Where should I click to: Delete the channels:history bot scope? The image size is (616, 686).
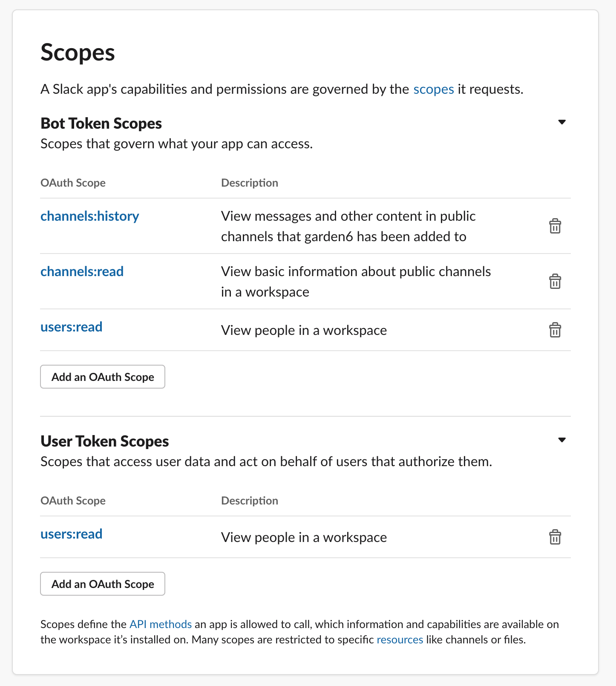click(555, 226)
